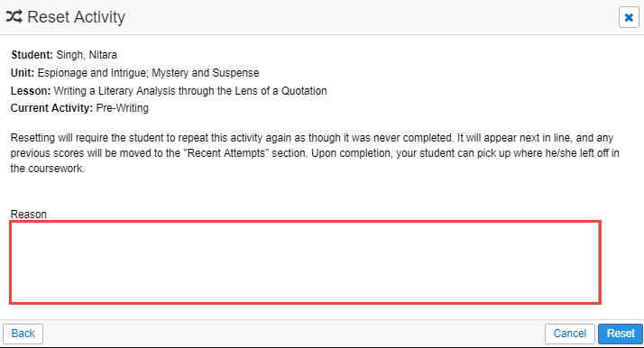Click the unit name Espionage and Intrigue

click(91, 73)
